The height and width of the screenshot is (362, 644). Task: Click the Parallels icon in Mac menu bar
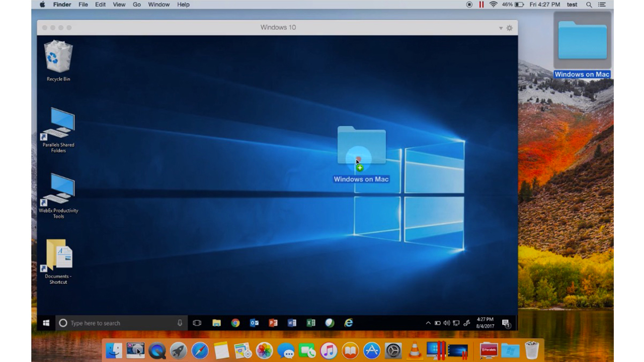481,5
